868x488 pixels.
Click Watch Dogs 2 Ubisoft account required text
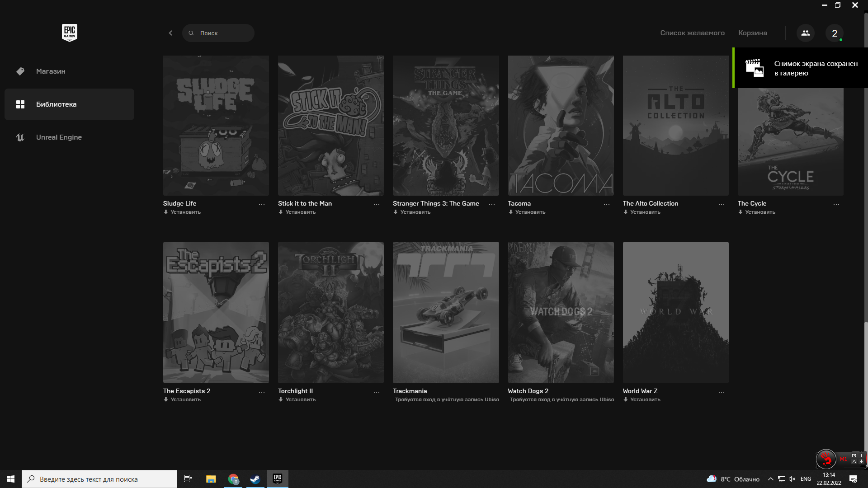click(x=562, y=399)
